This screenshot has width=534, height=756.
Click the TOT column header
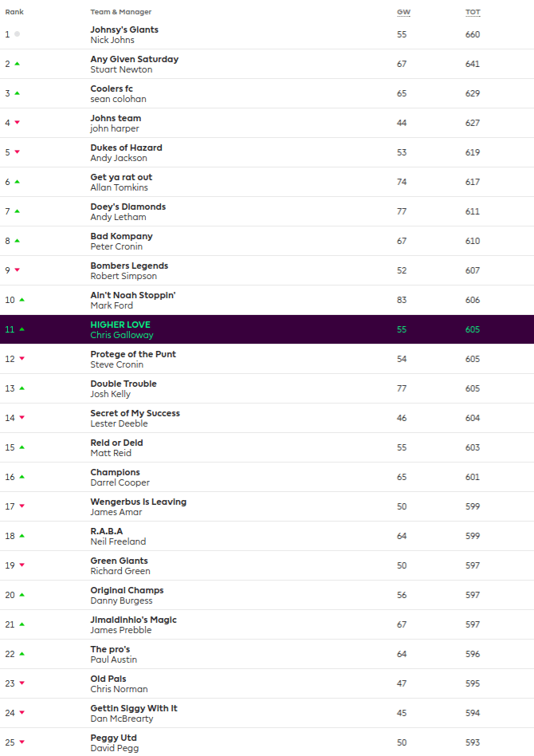click(473, 12)
